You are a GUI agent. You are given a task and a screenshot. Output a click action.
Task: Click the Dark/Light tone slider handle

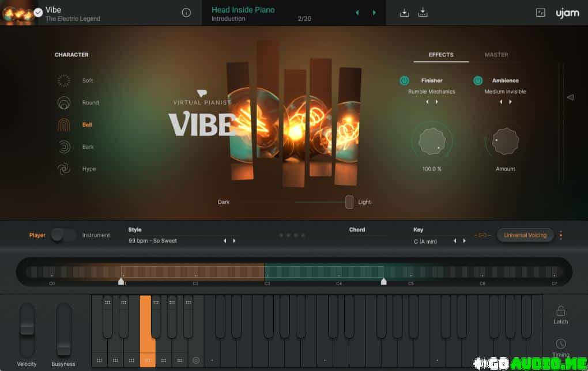pyautogui.click(x=349, y=202)
